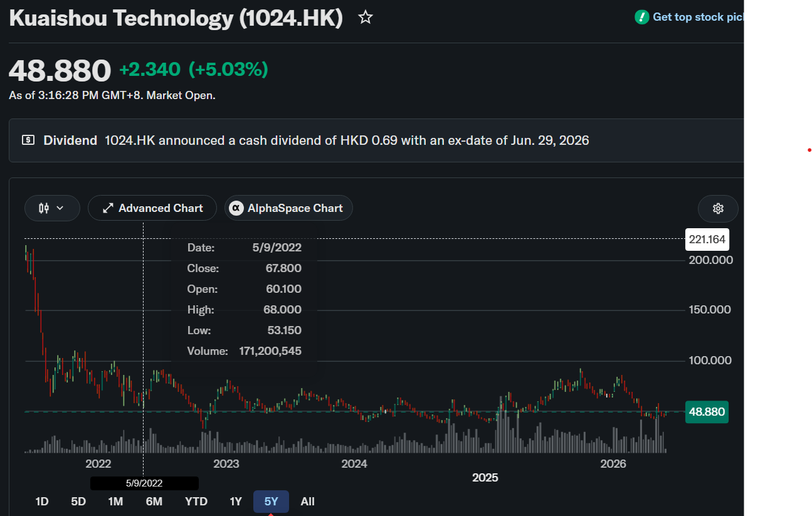Switch chart to 6M range
812x516 pixels.
(x=154, y=502)
